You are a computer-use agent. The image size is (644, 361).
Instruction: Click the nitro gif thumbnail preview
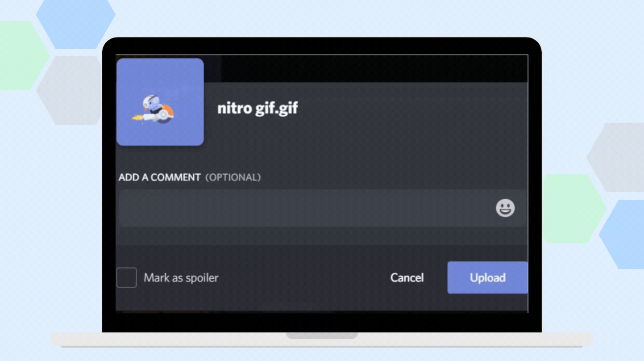[x=160, y=102]
